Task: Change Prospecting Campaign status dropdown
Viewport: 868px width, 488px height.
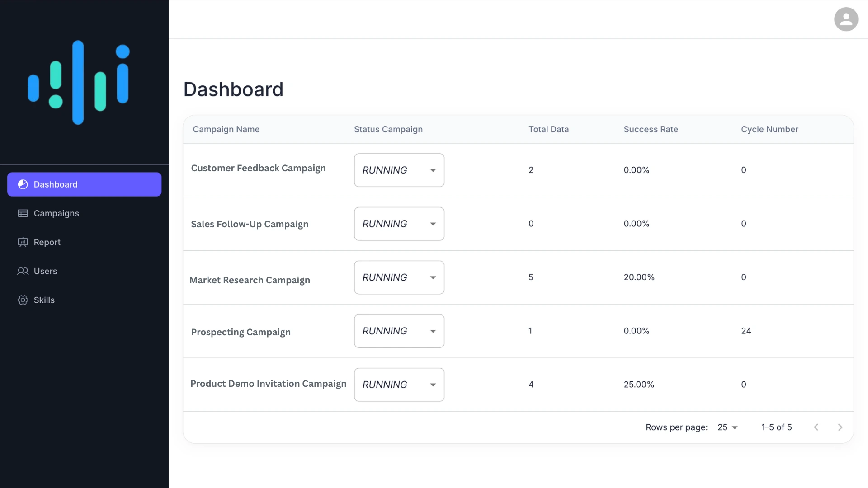Action: (399, 331)
